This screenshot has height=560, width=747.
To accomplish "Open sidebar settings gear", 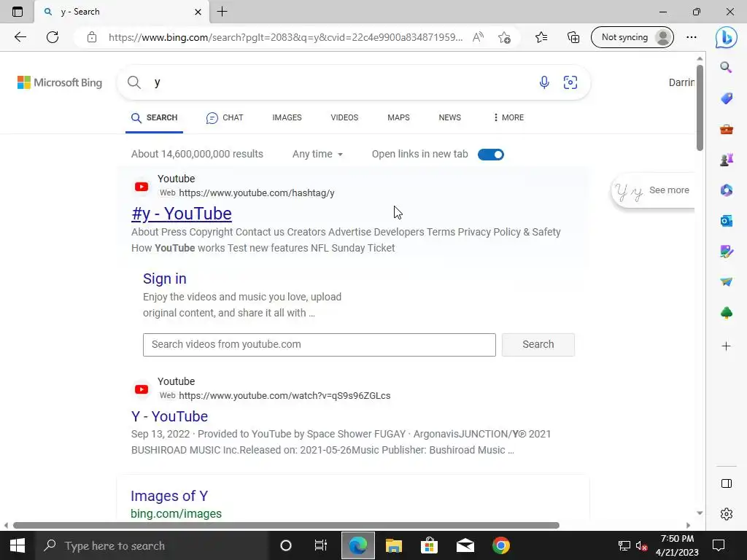I will [x=726, y=514].
